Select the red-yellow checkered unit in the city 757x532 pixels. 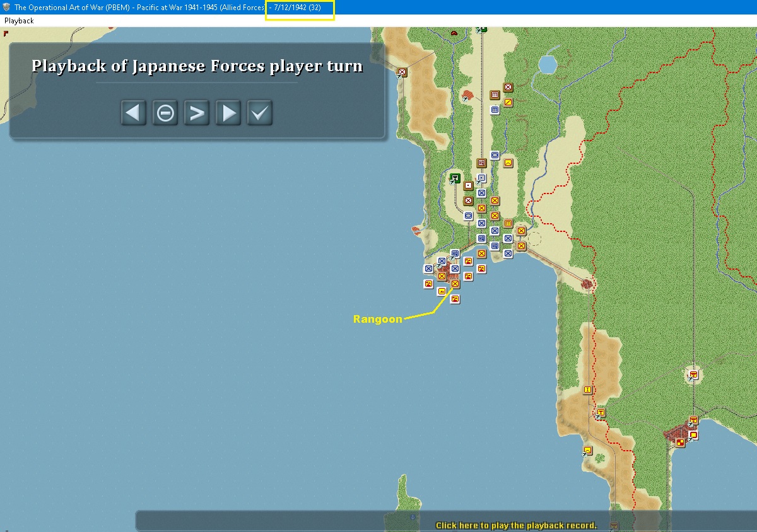(x=680, y=443)
